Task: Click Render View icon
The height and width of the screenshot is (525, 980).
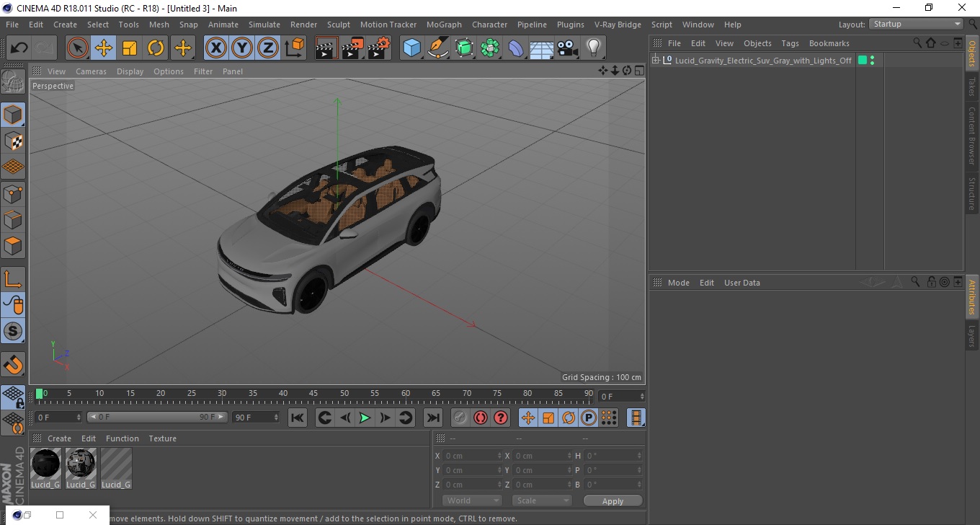Action: (326, 48)
